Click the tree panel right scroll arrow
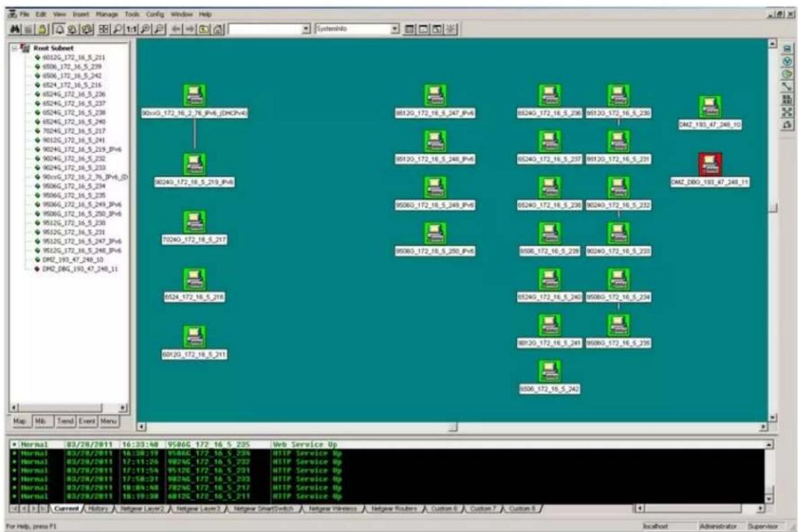Screen dimensions: 798x532 123,407
